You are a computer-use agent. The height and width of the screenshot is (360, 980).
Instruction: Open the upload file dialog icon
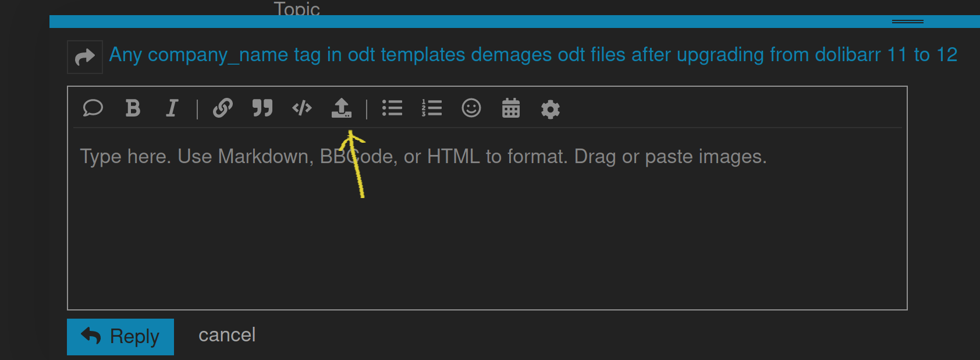342,108
